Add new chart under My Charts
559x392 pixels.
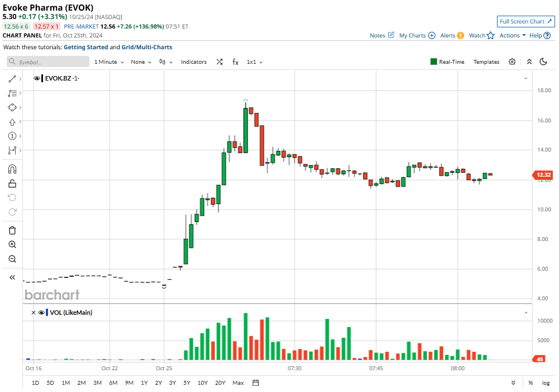(x=432, y=35)
